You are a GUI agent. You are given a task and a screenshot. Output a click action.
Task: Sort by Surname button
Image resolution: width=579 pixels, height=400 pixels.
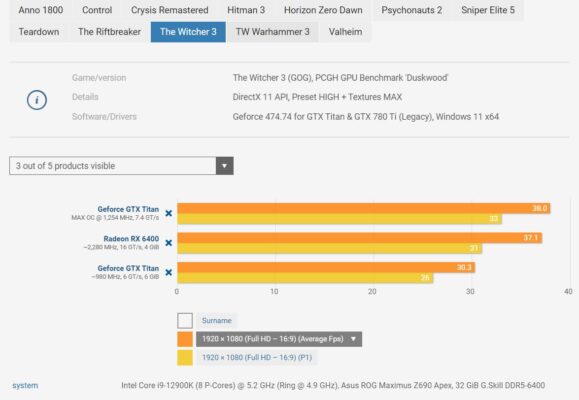tap(216, 321)
